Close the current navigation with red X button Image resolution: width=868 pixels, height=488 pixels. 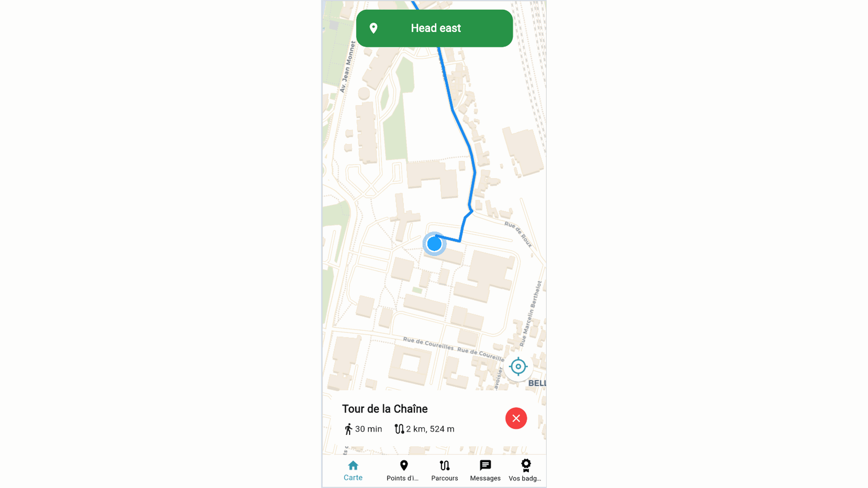pos(516,418)
